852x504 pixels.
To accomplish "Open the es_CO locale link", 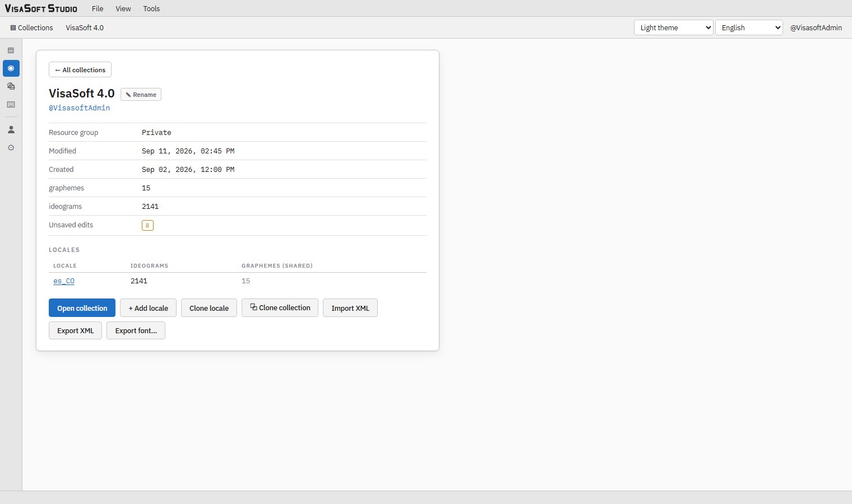I will coord(64,281).
